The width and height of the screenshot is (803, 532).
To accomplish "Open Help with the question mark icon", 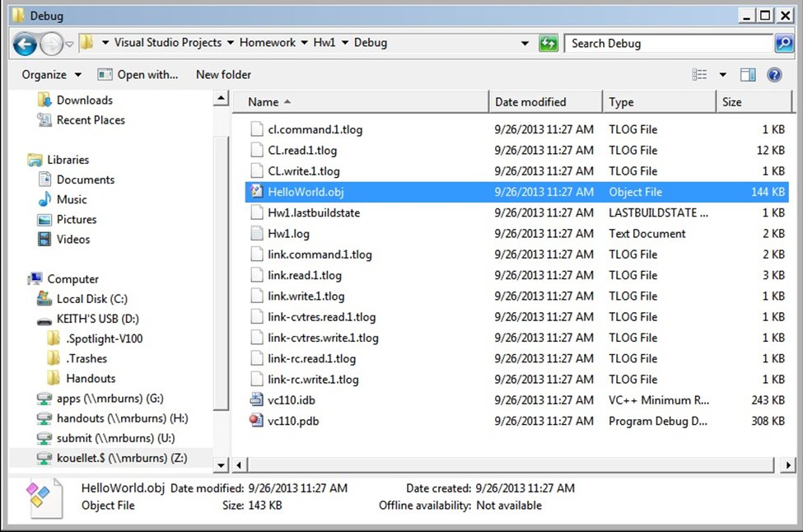I will pos(774,75).
